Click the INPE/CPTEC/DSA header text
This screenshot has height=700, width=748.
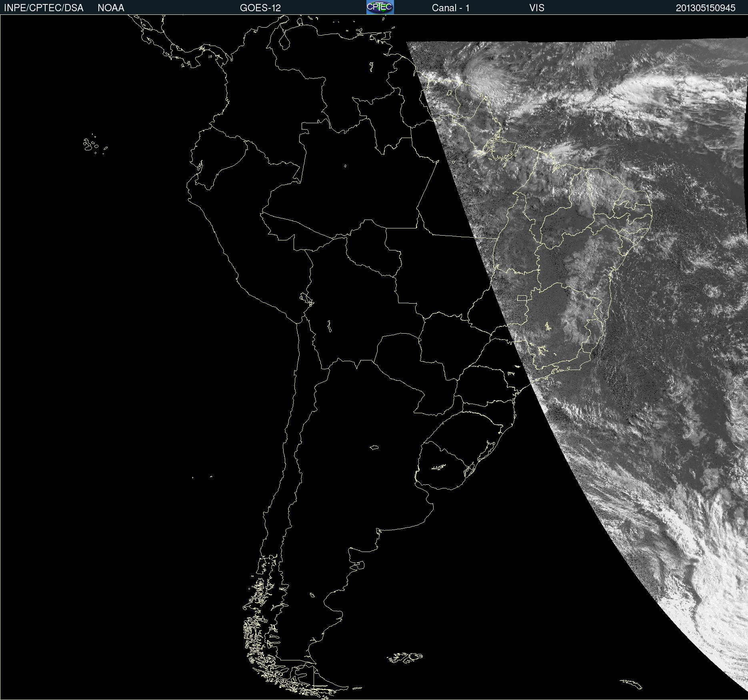[44, 8]
